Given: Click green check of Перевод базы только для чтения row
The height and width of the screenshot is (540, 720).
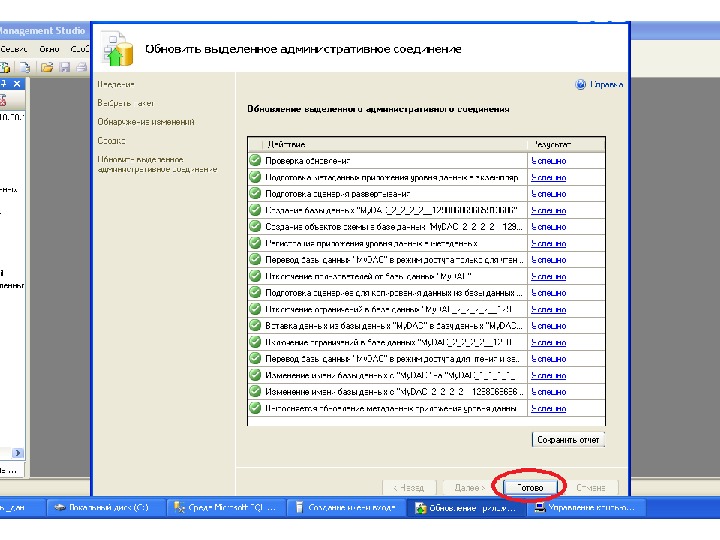Looking at the screenshot, I should coord(255,259).
